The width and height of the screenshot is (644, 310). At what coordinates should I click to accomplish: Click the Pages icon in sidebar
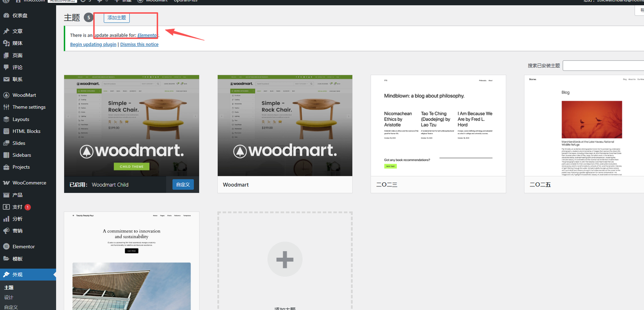6,56
